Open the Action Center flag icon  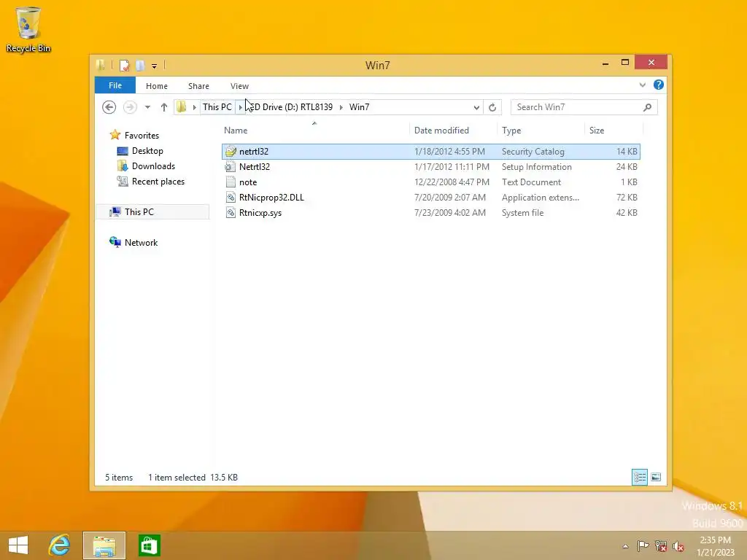tap(643, 545)
